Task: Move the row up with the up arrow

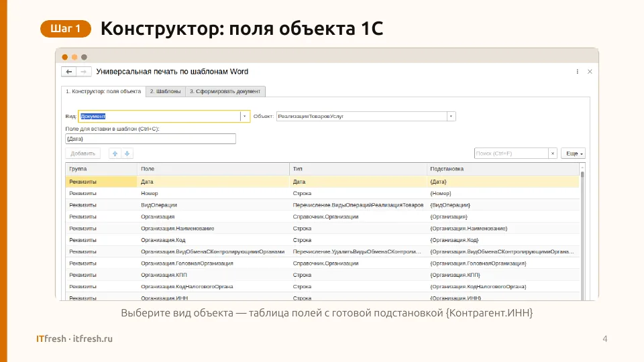Action: [115, 154]
